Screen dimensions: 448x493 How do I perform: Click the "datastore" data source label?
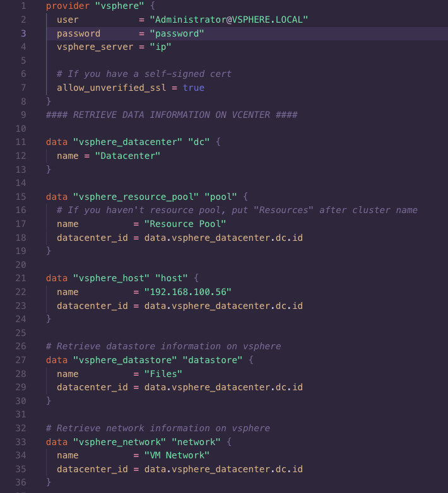click(x=213, y=360)
